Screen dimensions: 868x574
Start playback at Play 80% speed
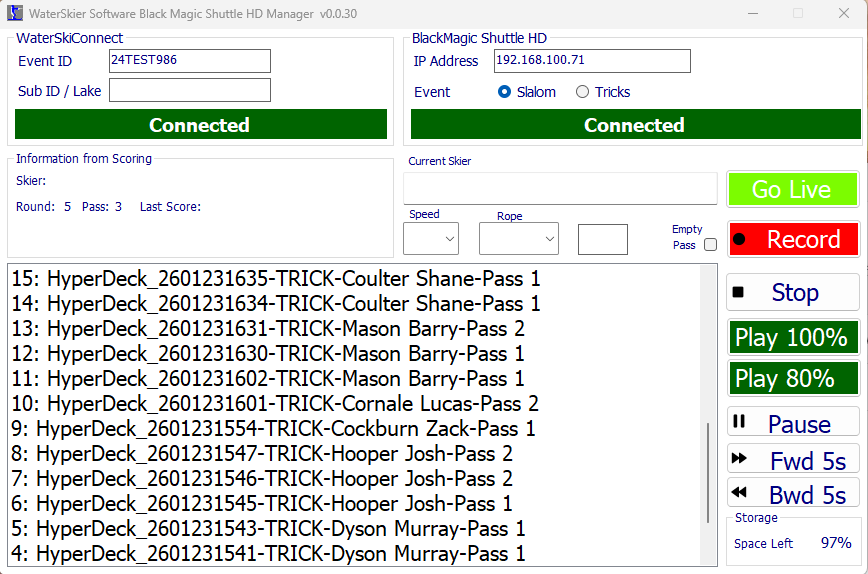(793, 379)
